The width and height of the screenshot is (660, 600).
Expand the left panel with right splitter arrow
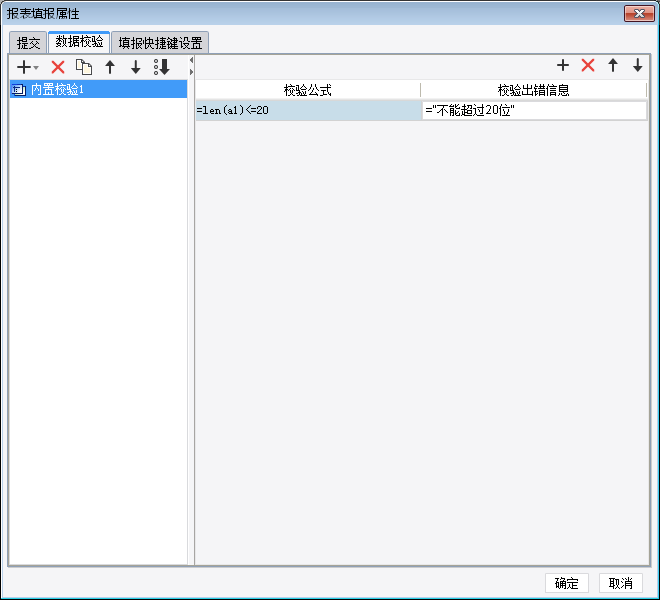(x=191, y=72)
